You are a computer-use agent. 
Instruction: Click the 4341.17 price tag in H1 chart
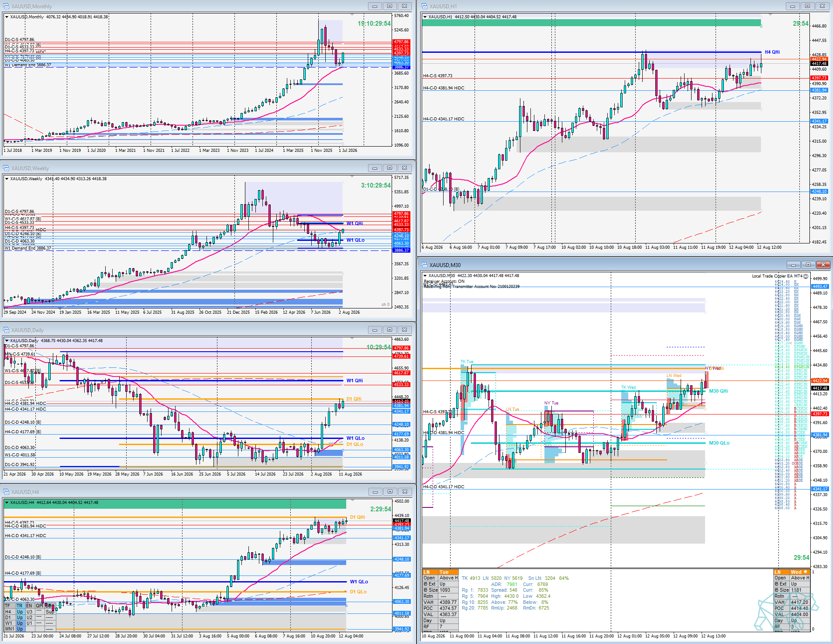pos(819,121)
